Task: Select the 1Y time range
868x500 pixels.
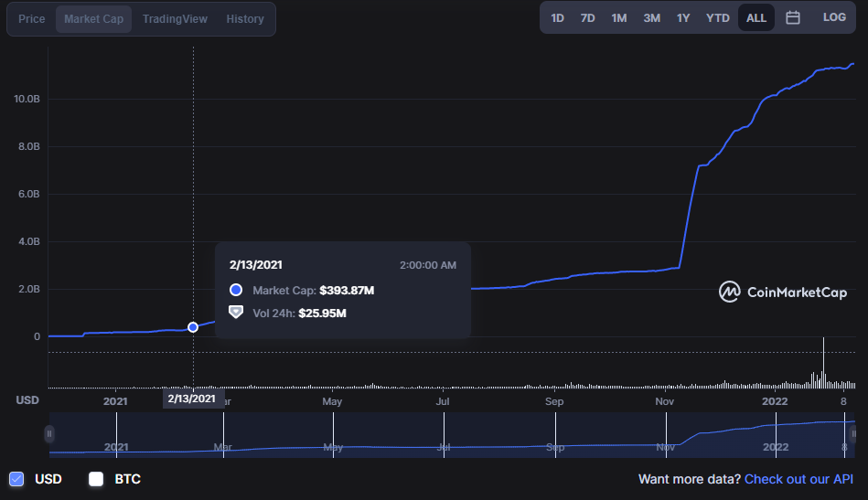Action: tap(683, 17)
